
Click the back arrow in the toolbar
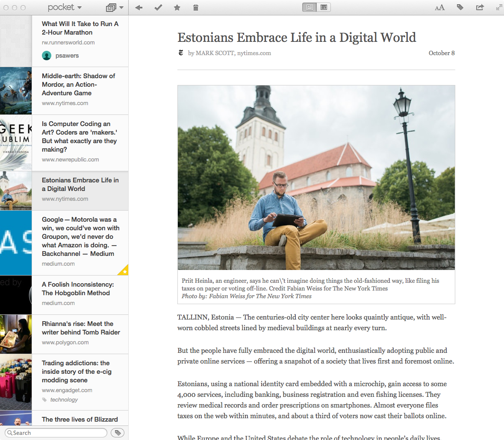(139, 7)
